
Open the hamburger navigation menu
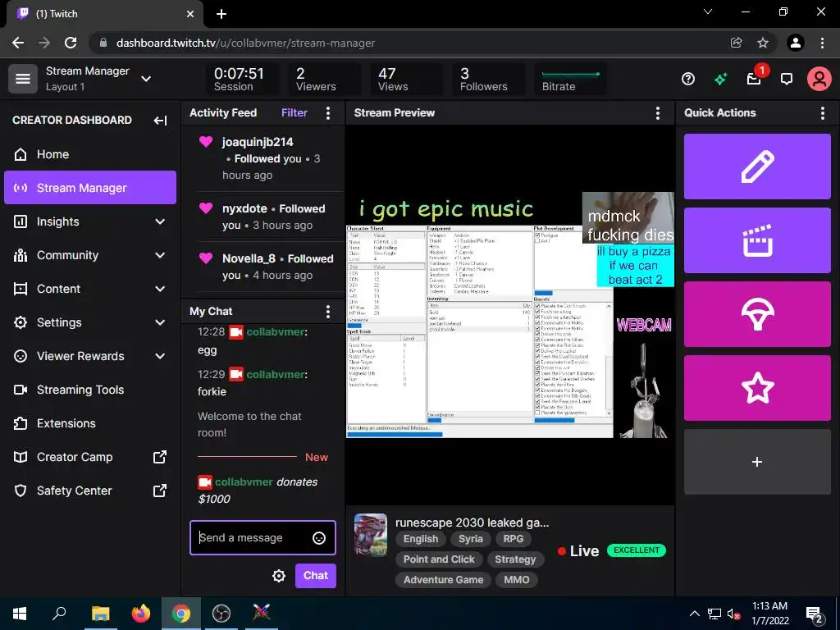(22, 79)
